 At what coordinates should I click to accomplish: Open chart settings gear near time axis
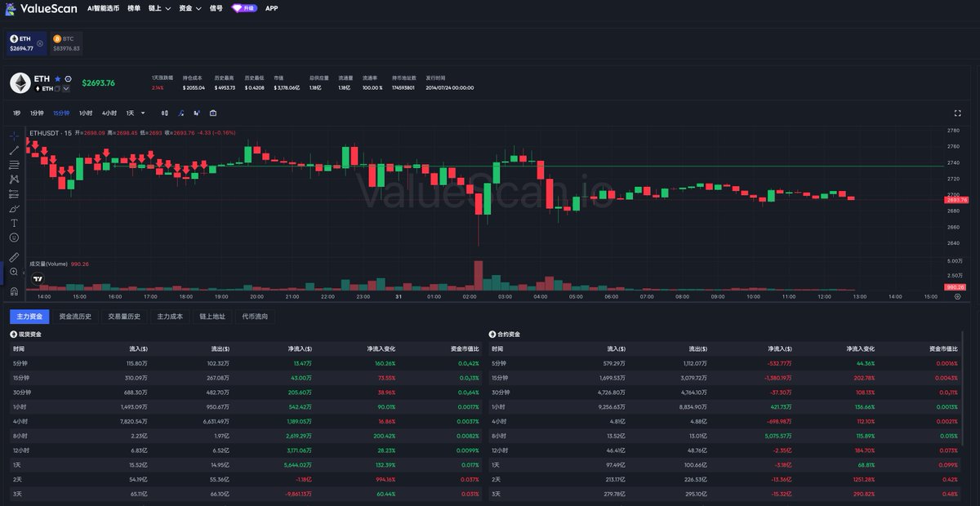click(x=957, y=296)
